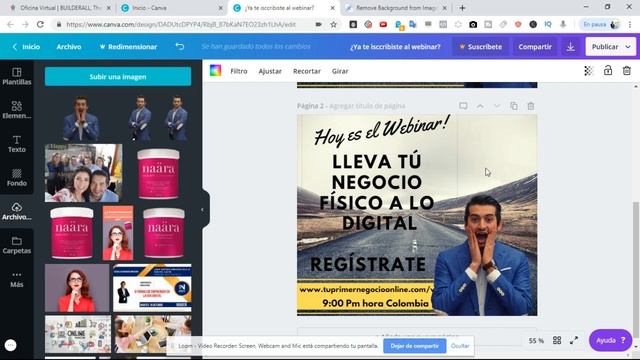
Task: Click the Ocultar link
Action: 460,346
